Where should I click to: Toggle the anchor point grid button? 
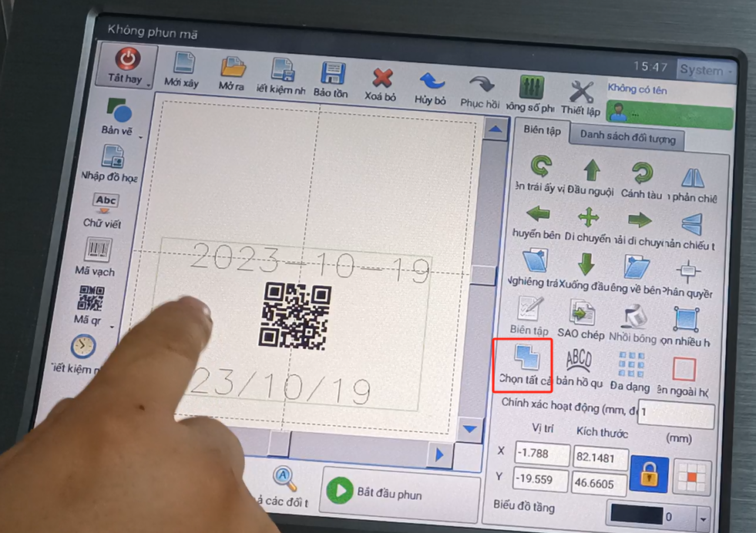tap(691, 477)
